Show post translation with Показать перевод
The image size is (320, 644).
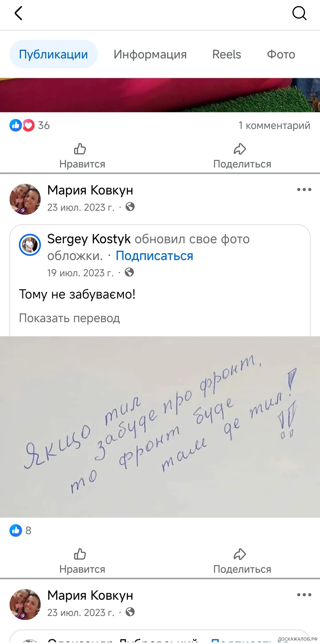coord(70,318)
